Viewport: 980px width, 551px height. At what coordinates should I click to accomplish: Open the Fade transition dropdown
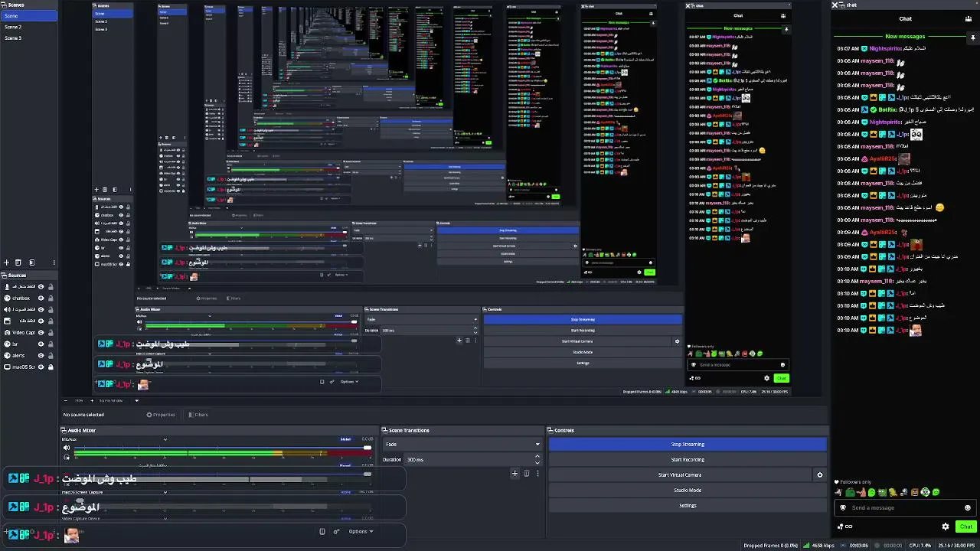[462, 444]
